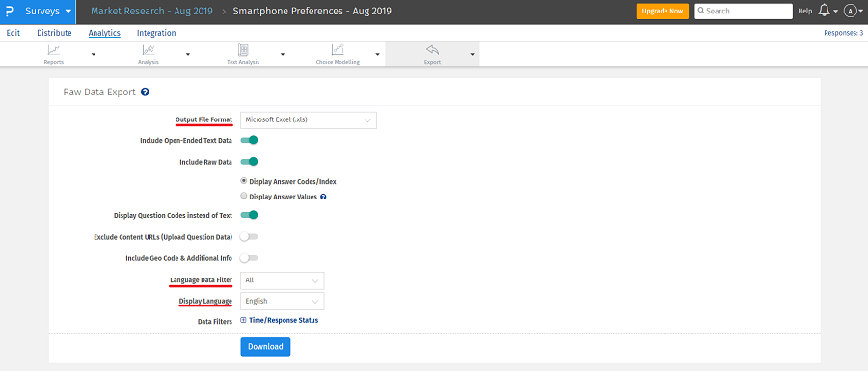Toggle the Exclude Content URLs switch

point(249,237)
